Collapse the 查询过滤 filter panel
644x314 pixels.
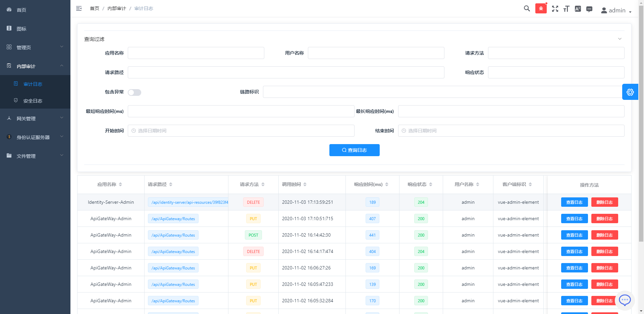point(620,39)
